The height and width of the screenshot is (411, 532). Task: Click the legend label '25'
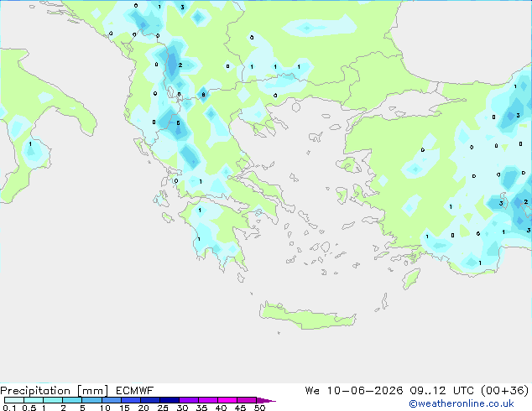click(x=163, y=408)
